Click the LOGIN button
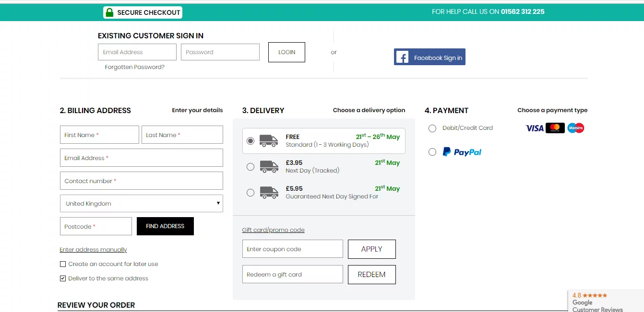The width and height of the screenshot is (644, 312). click(x=286, y=52)
